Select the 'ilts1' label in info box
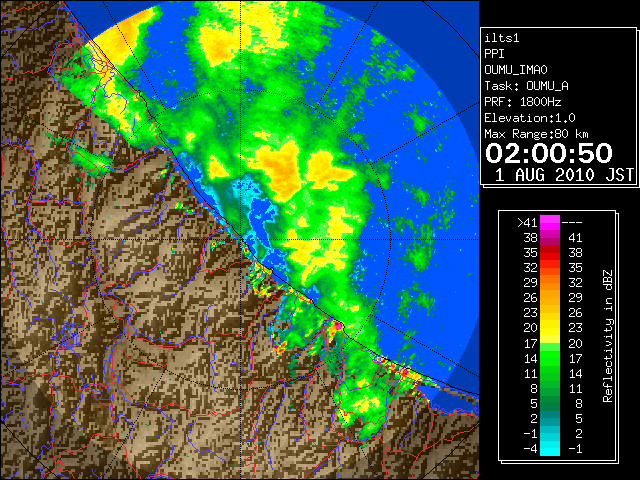Viewport: 640px width, 480px height. pos(502,38)
